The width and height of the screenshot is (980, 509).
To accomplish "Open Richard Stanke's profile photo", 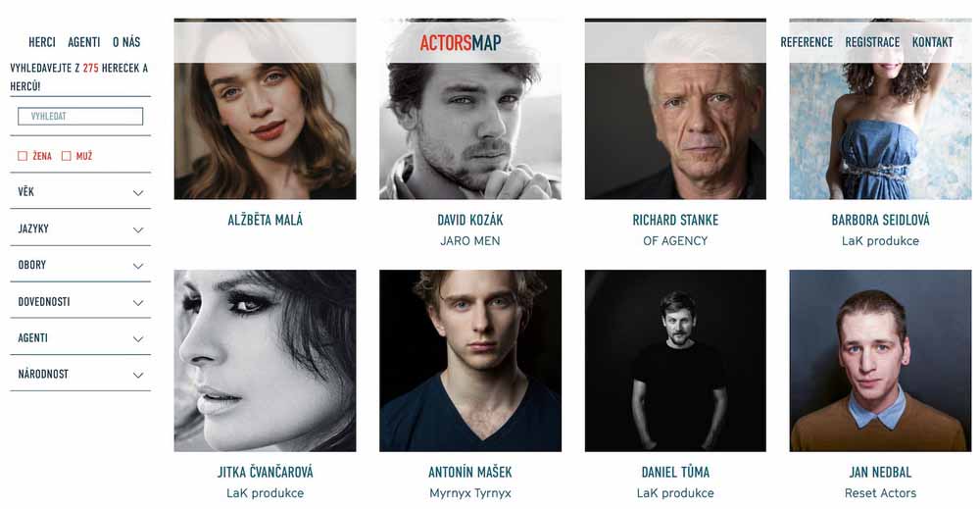I will tap(675, 109).
